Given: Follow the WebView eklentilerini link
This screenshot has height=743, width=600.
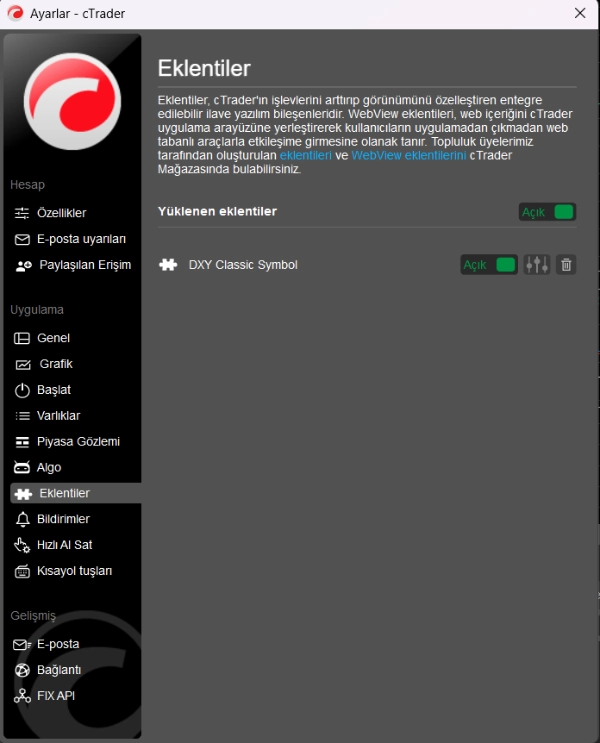Looking at the screenshot, I should (x=408, y=156).
